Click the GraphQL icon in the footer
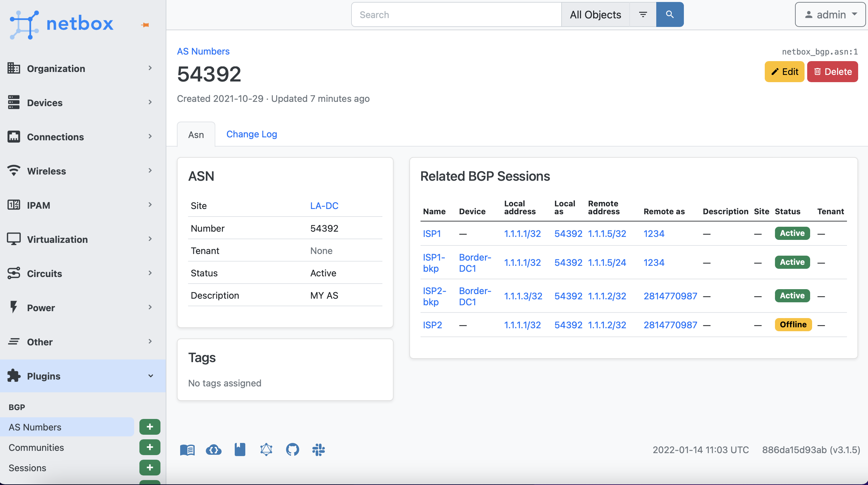 coord(266,449)
